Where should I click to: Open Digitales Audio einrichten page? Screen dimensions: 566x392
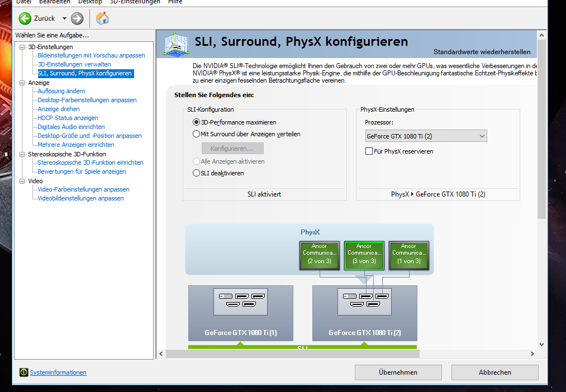[71, 127]
